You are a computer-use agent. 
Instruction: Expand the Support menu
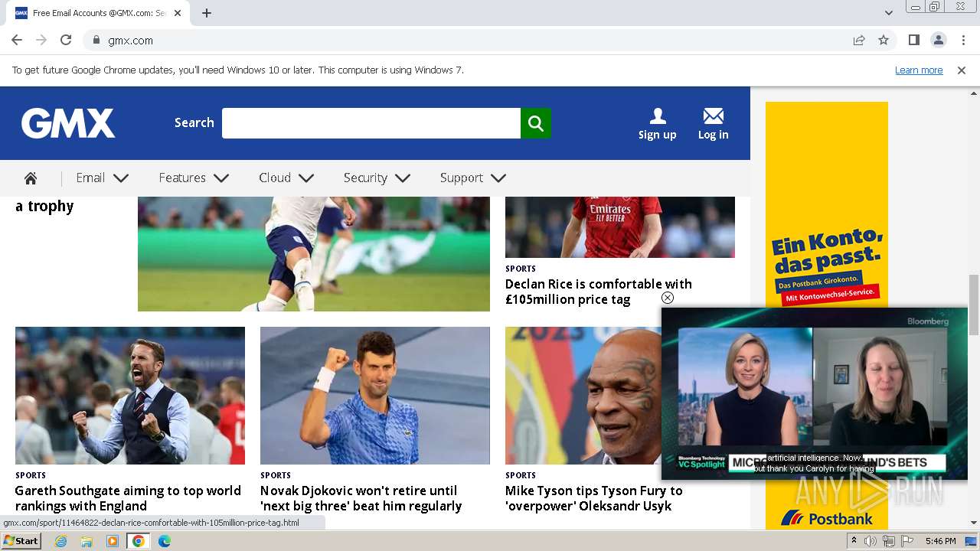tap(472, 178)
